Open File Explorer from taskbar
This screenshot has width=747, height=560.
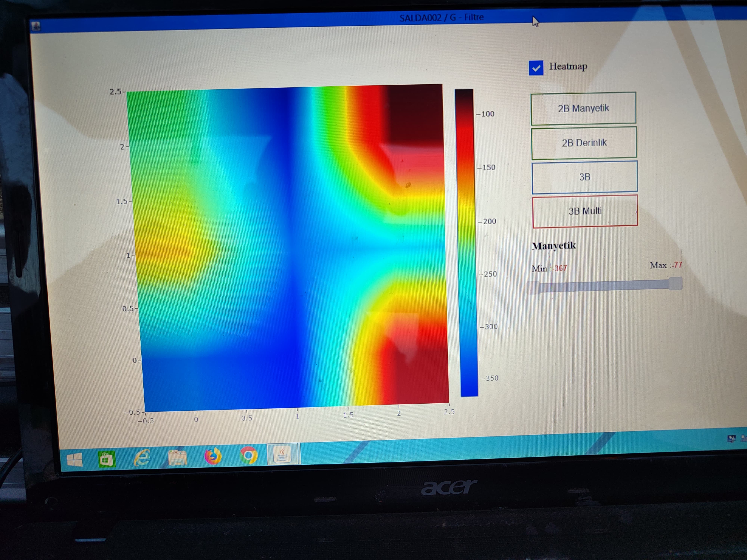click(x=177, y=458)
